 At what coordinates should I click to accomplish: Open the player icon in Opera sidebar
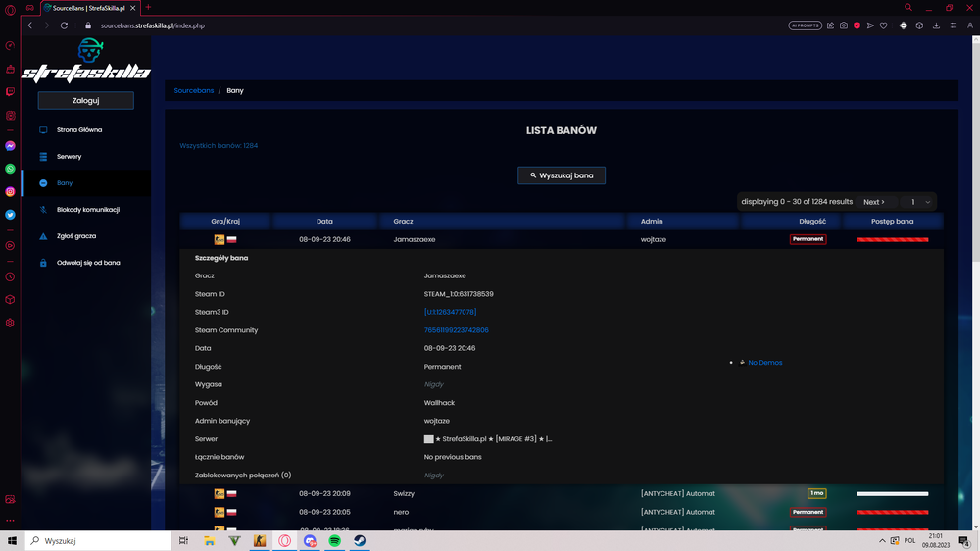pos(10,246)
